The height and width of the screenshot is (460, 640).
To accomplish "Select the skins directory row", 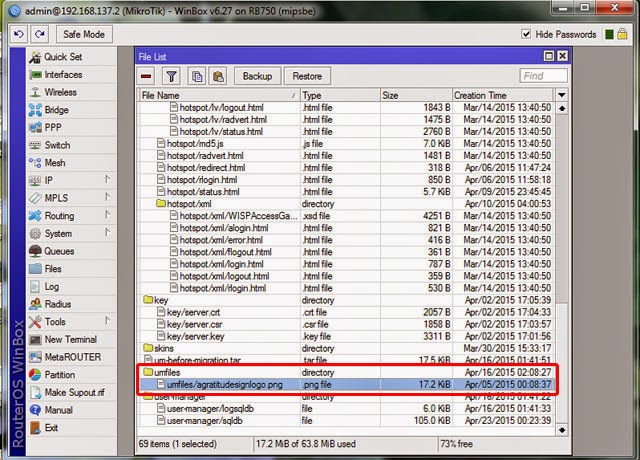I will coord(346,348).
